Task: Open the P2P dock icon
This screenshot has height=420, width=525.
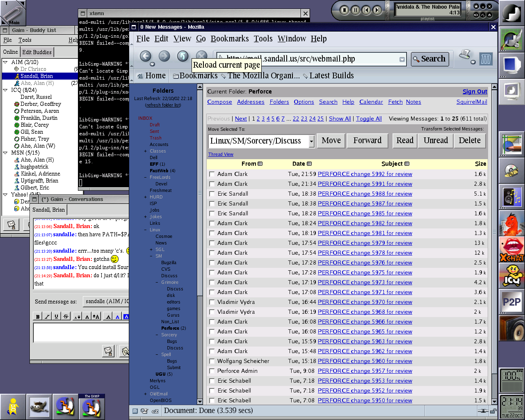Action: (x=511, y=302)
